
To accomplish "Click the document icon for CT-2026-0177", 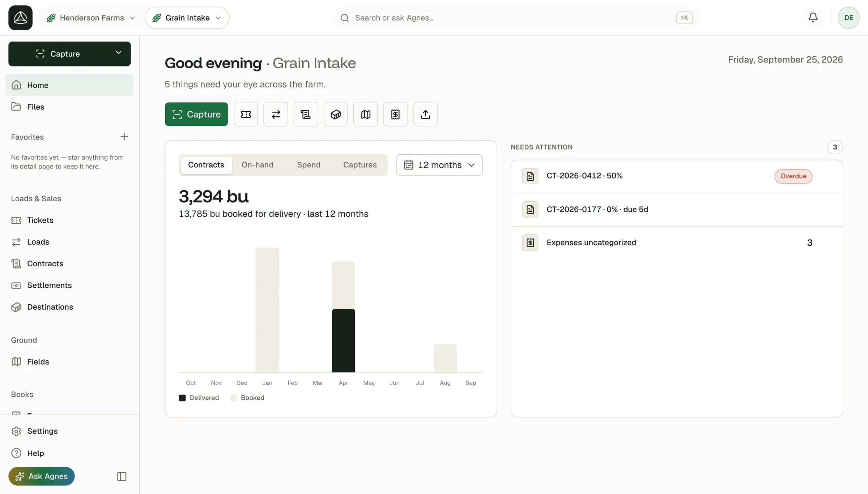I will [x=530, y=209].
